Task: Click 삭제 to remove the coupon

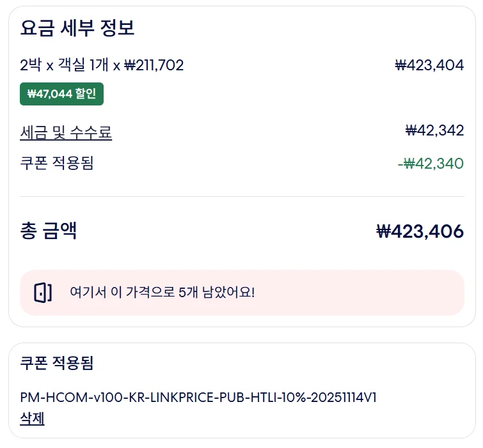Action: (x=32, y=419)
